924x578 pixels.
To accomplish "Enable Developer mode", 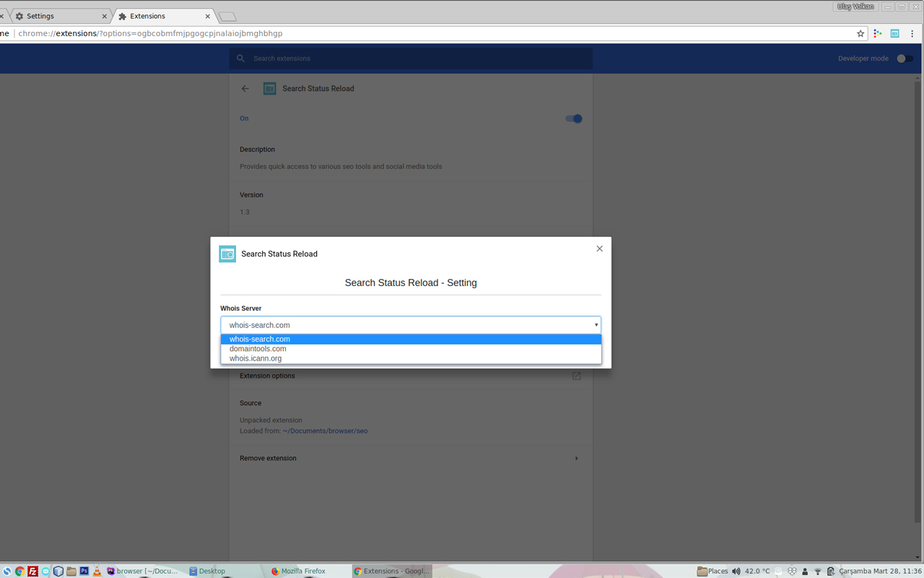I will [903, 59].
